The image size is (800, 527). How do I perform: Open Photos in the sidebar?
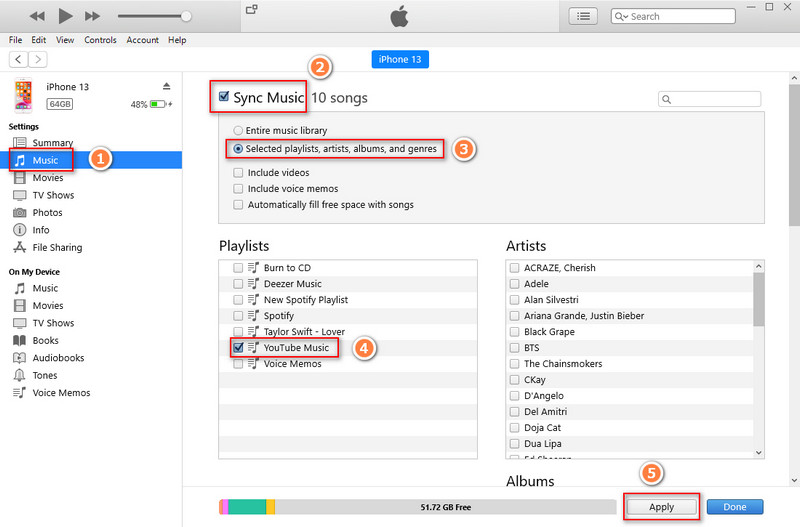point(47,212)
